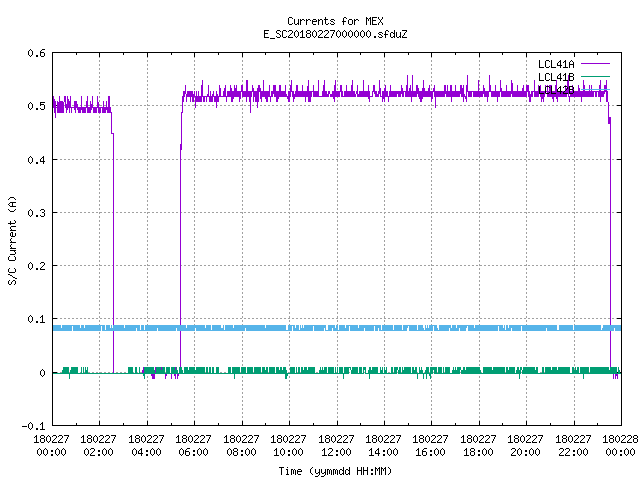640x480 pixels.
Task: Click the y-axis tick value 0.6
Action: click(x=36, y=53)
